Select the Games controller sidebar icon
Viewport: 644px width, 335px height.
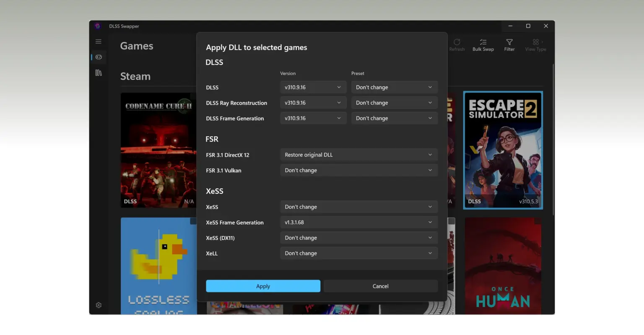point(99,57)
